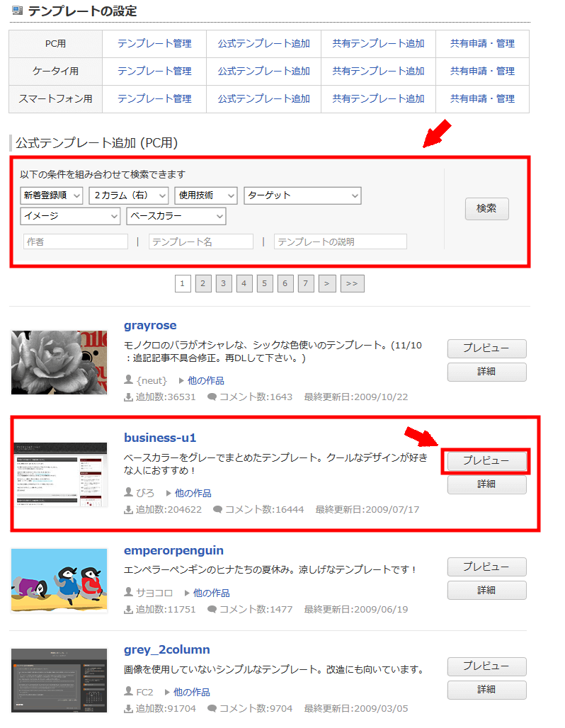Click the download icon beside 追加数:36531
Screen dimensions: 565x728
click(129, 397)
